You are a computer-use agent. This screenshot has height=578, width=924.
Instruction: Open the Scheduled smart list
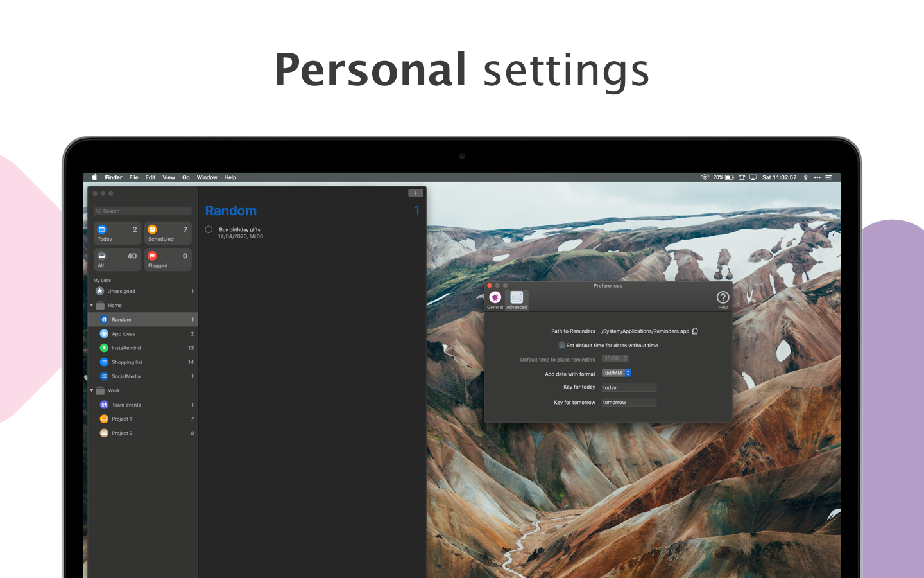click(168, 234)
